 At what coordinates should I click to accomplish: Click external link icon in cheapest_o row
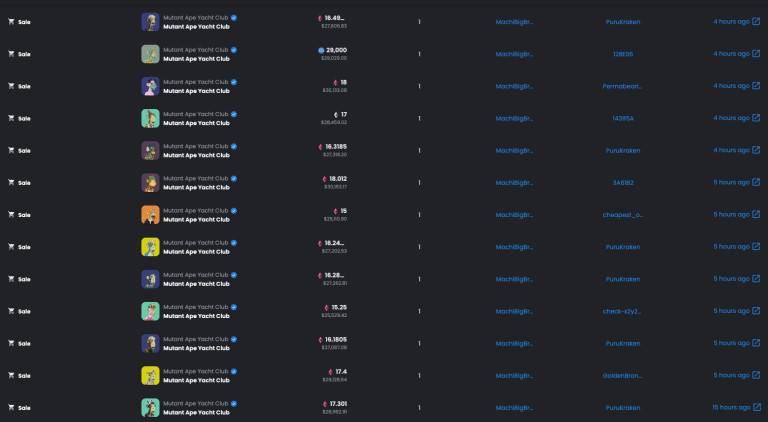[x=756, y=214]
